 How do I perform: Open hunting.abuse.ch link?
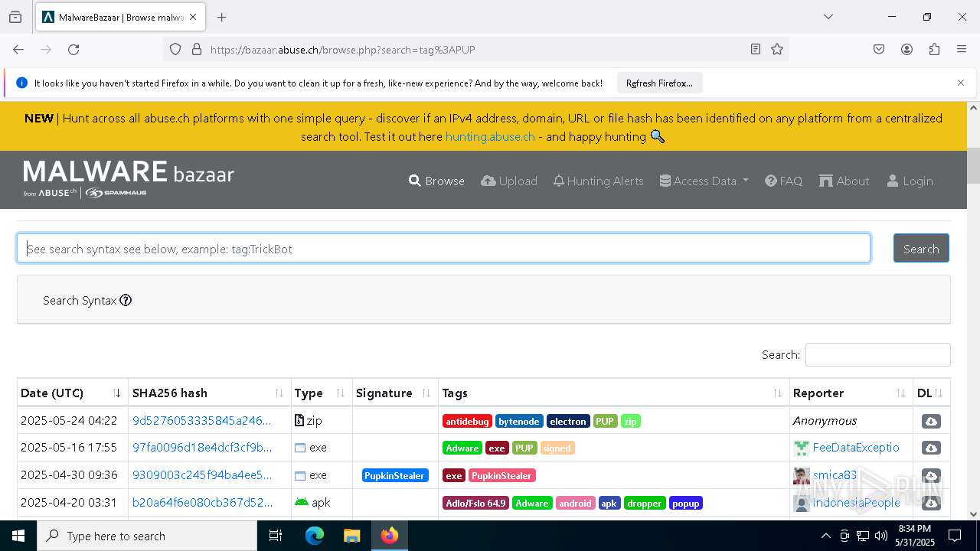(x=490, y=136)
